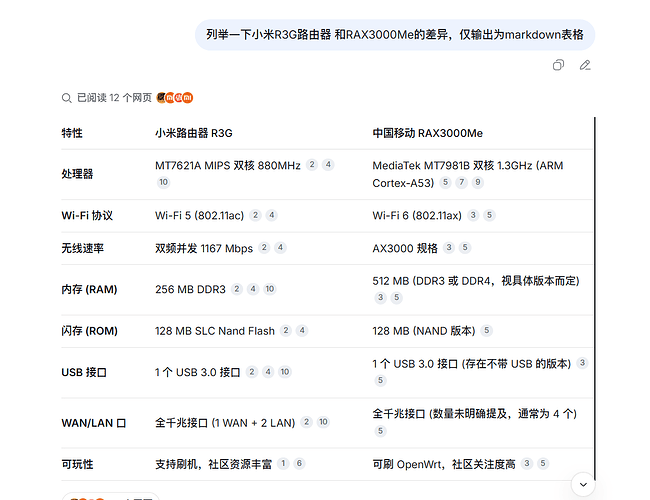The image size is (650, 500).
Task: Open citation 7 after Cortex-A53)
Action: coord(461,182)
